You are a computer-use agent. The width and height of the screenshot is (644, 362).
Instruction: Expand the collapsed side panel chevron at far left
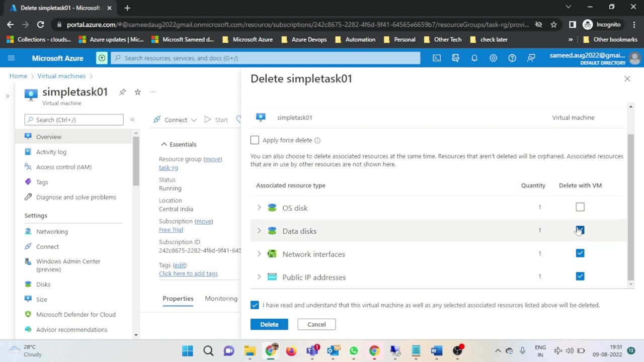pos(7,96)
